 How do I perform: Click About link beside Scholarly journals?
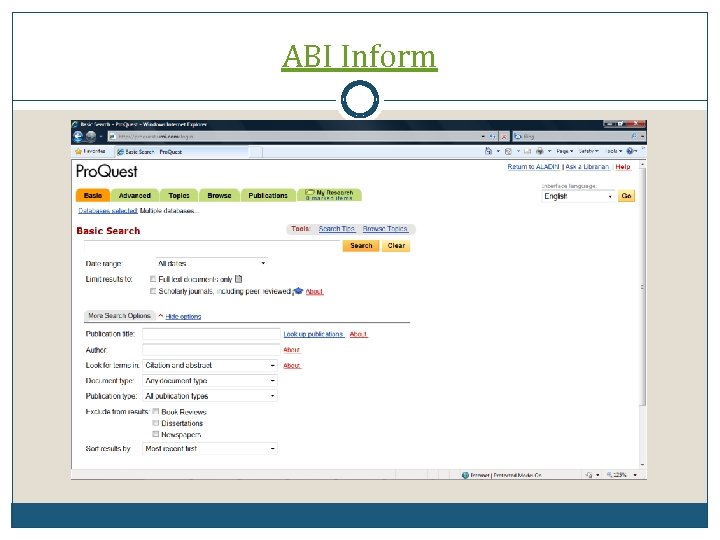(x=315, y=292)
